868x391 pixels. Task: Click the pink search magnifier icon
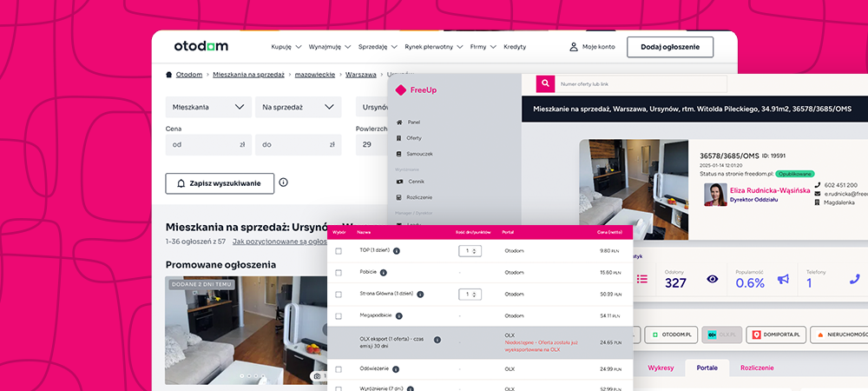click(545, 84)
